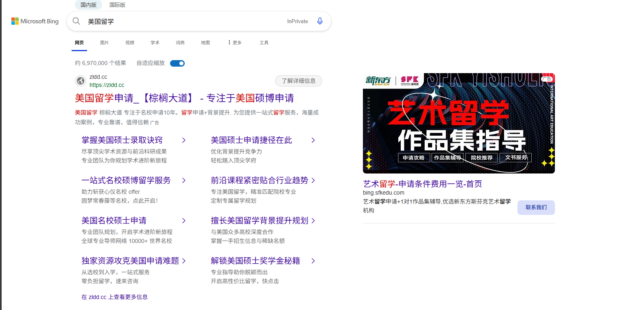Open link 擅长美国留学背景提升规划
This screenshot has width=644, height=310.
coord(260,221)
